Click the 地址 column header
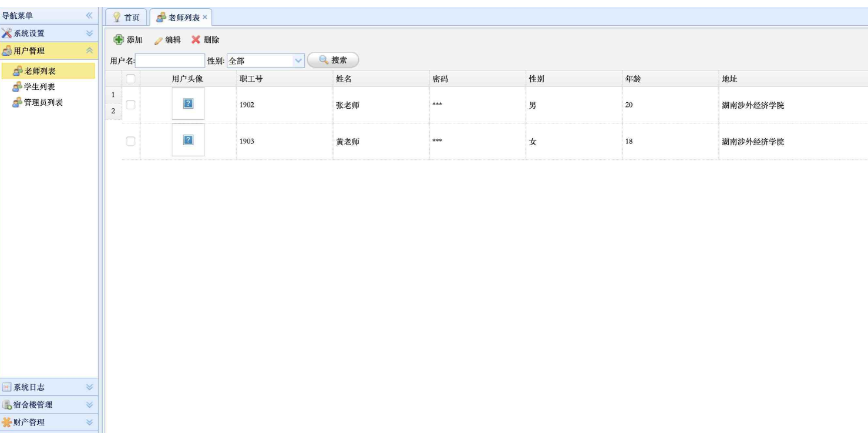Image resolution: width=868 pixels, height=433 pixels. pos(793,79)
